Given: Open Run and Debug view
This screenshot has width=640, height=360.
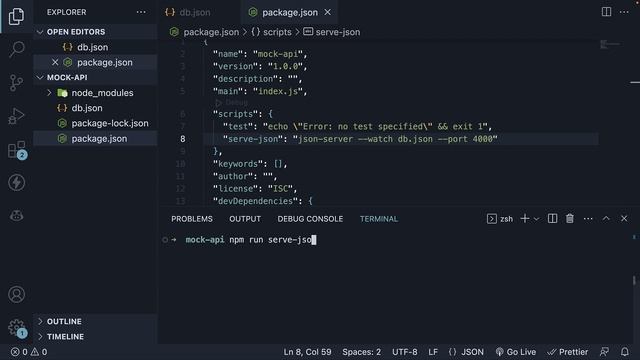Looking at the screenshot, I should point(16,116).
